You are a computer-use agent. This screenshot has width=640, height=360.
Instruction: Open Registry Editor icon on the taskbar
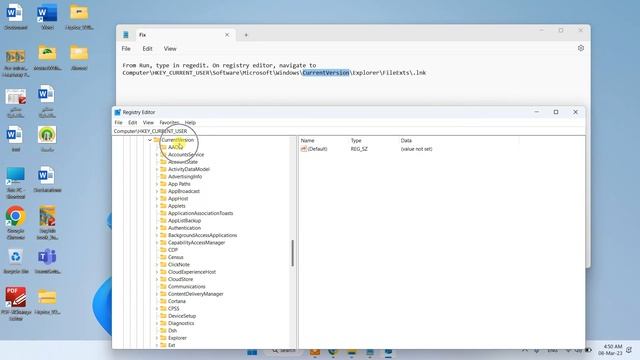(388, 351)
